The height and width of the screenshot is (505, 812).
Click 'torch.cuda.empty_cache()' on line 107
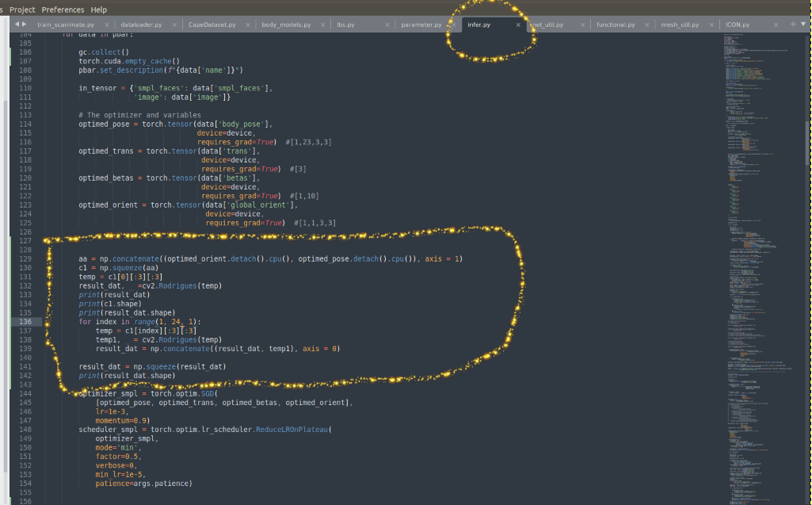(x=129, y=61)
